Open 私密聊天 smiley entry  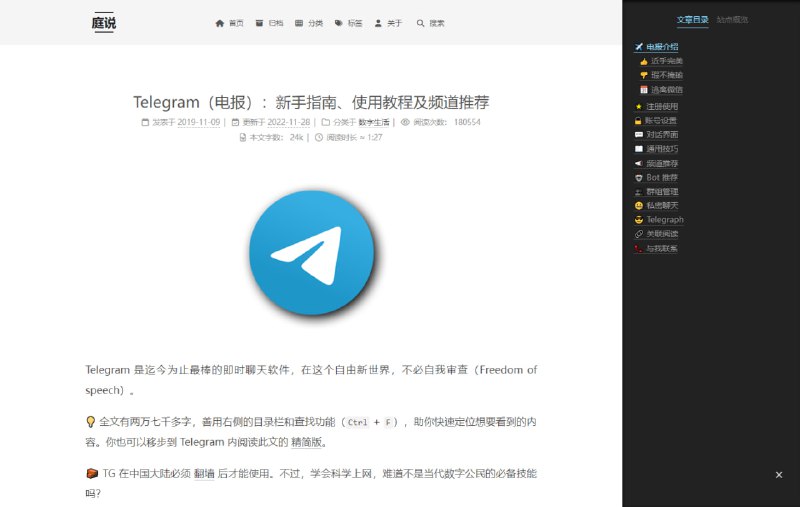(x=657, y=206)
